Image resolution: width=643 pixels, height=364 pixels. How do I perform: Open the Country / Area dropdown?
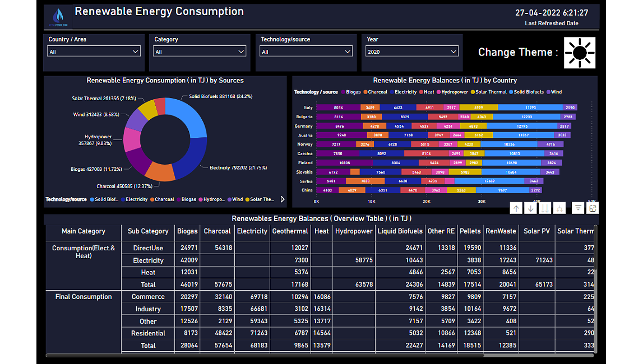pyautogui.click(x=94, y=52)
